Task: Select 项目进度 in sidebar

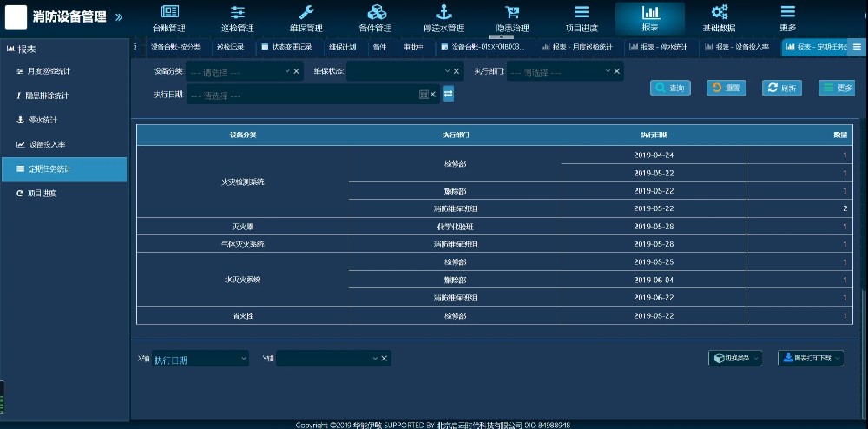Action: pyautogui.click(x=64, y=193)
